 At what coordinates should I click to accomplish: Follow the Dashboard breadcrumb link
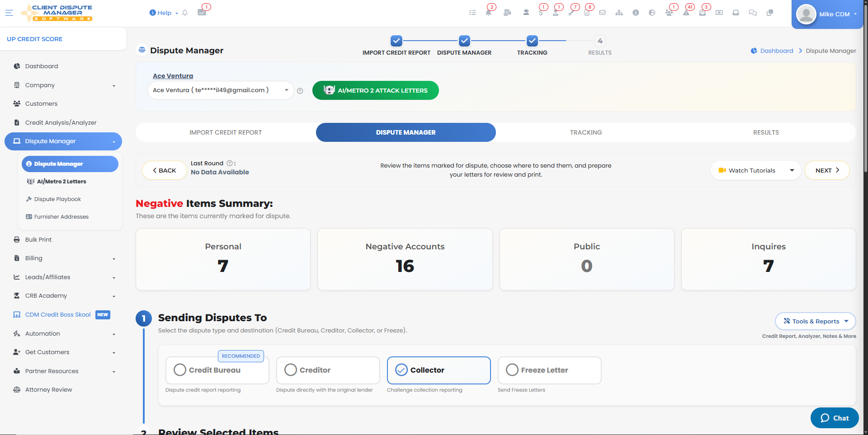776,51
